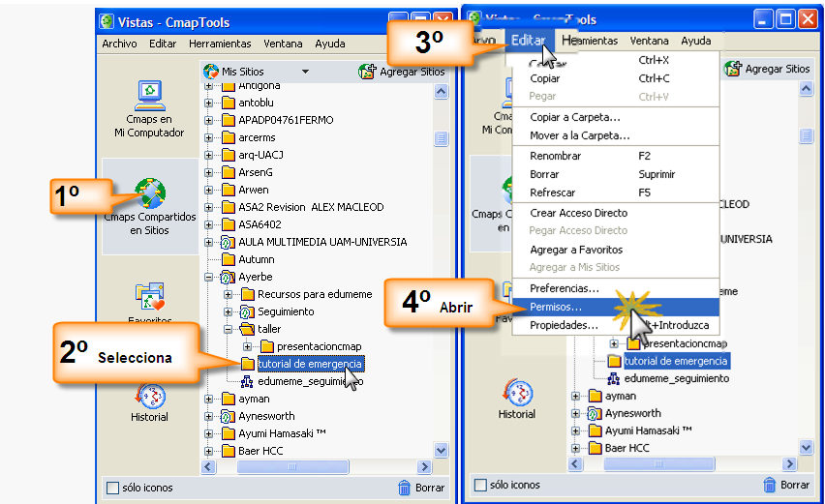The image size is (825, 504).
Task: Open Herramientas menu in the left window
Action: pos(220,44)
